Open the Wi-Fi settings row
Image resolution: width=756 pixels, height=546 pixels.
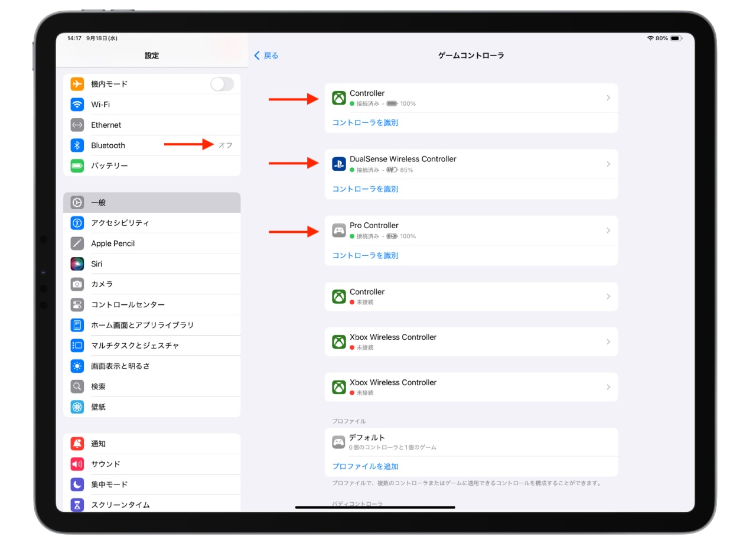[x=152, y=105]
